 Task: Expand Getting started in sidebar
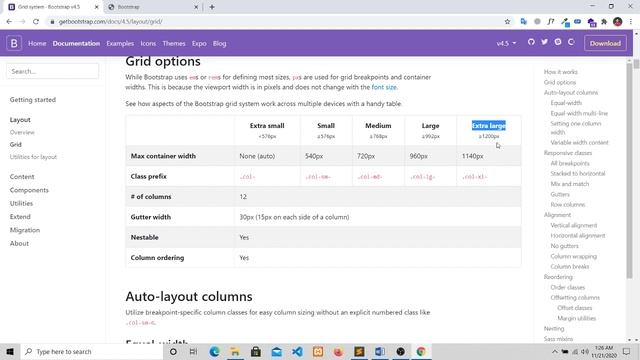point(33,100)
